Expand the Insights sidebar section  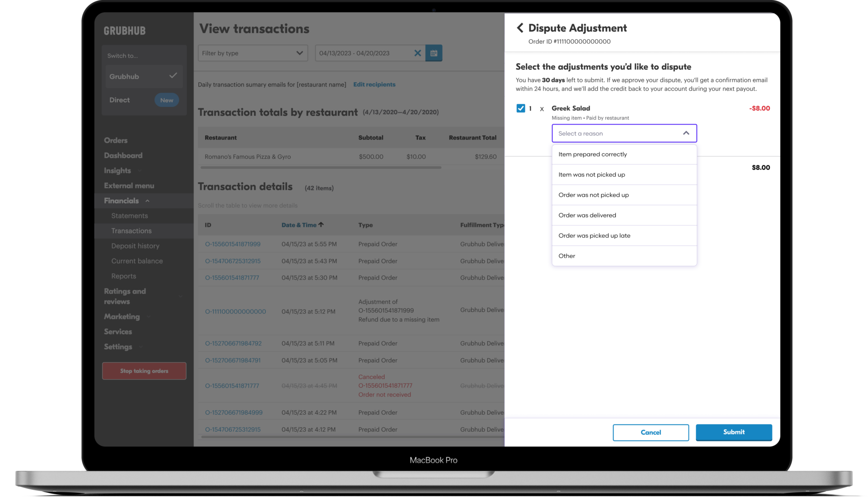tap(140, 170)
